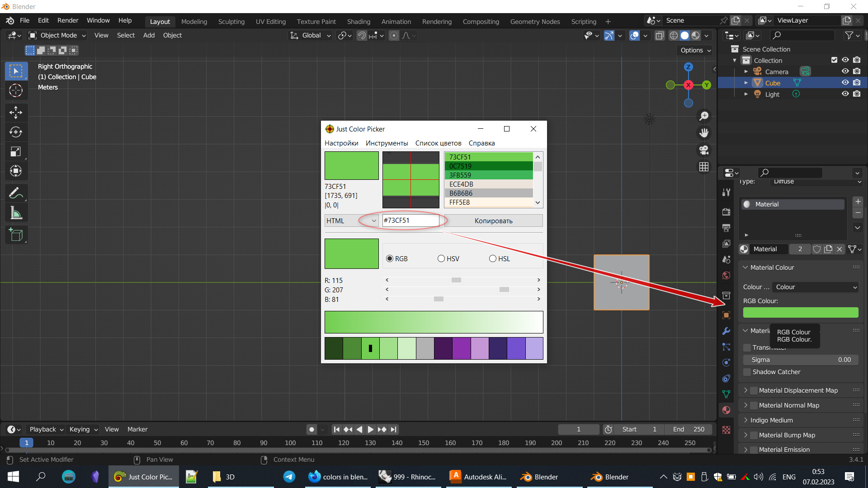Click the Add Cube tool icon
The image size is (868, 488).
click(16, 235)
